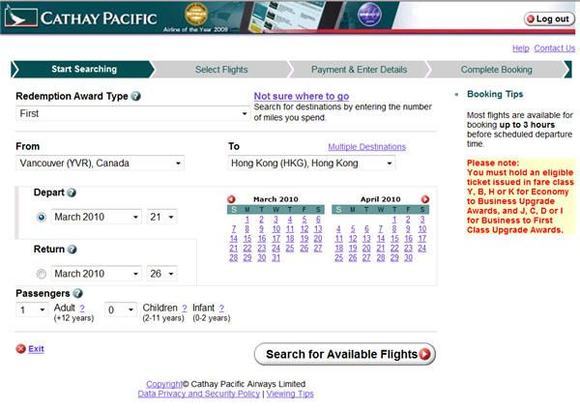Open Data Privacy and Security Policy link
The width and height of the screenshot is (580, 415).
(199, 394)
